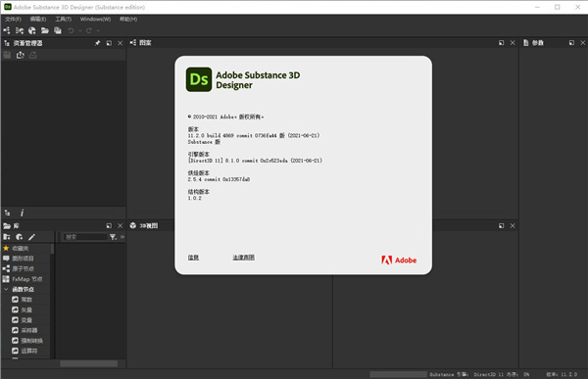Click into the Library search field
588x379 pixels.
(x=85, y=237)
